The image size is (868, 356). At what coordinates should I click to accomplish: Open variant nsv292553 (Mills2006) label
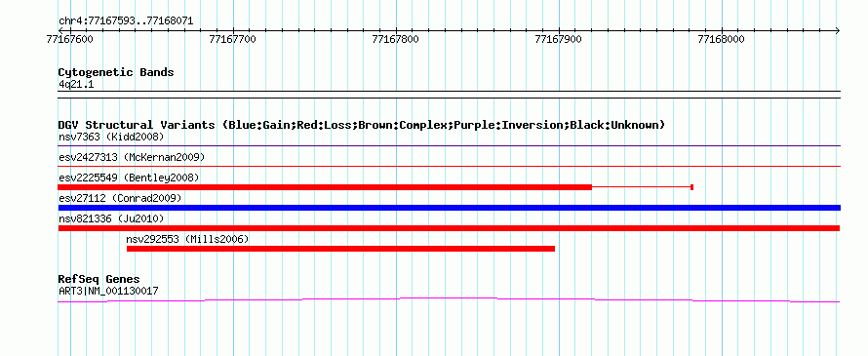point(187,239)
